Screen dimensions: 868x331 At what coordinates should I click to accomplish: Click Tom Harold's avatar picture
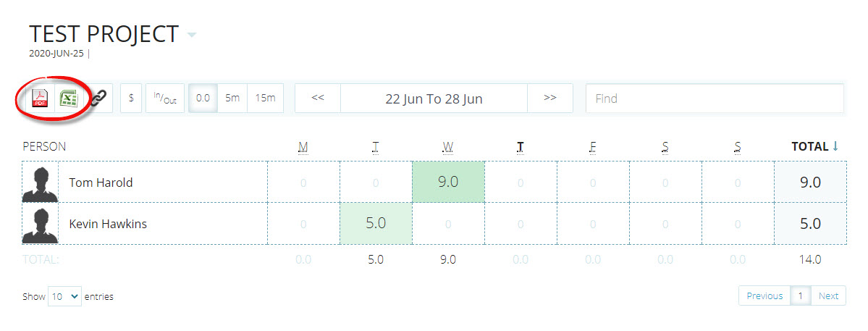click(41, 183)
